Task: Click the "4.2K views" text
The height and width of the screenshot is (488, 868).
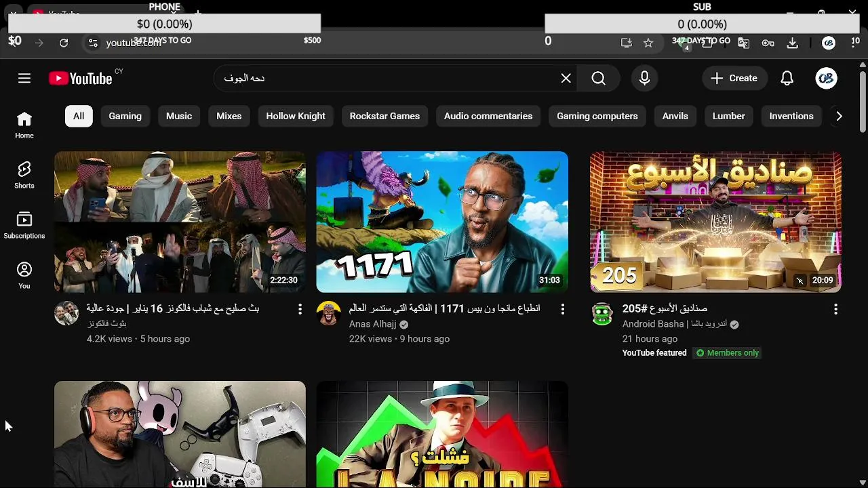Action: pos(109,339)
